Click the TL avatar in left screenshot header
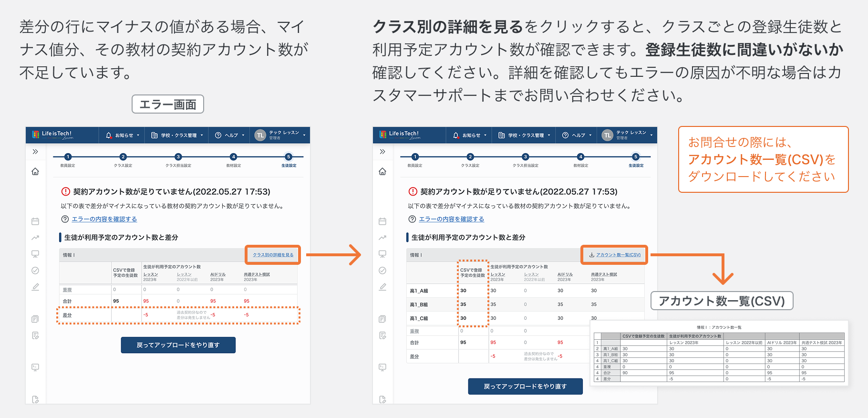Image resolution: width=868 pixels, height=418 pixels. click(260, 135)
